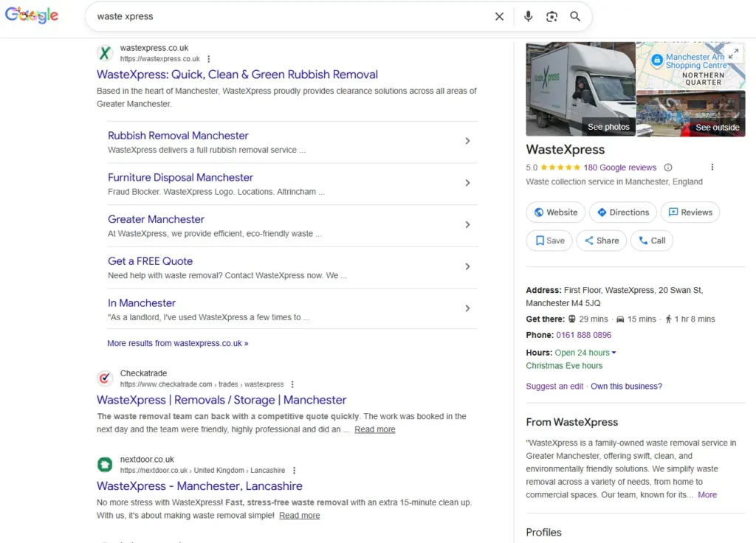Save WasteXpress with the bookmark icon
This screenshot has width=756, height=543.
549,240
